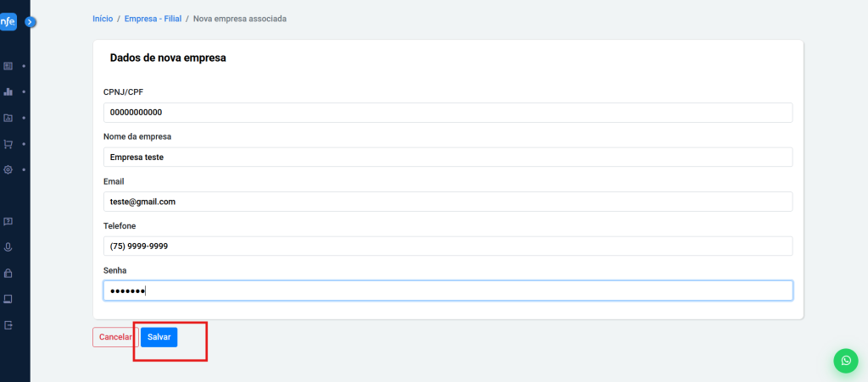Open the settings gear icon

[8, 169]
